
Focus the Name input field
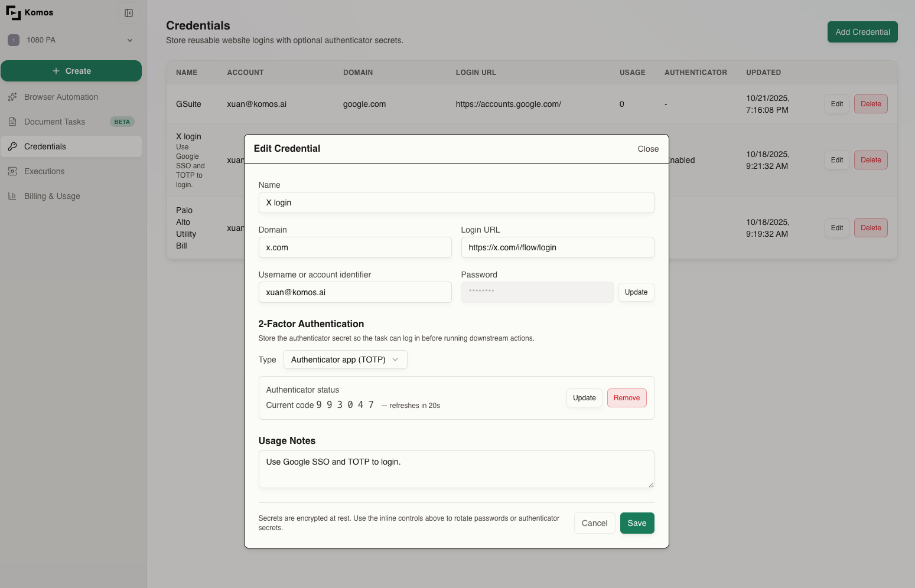[x=456, y=202]
